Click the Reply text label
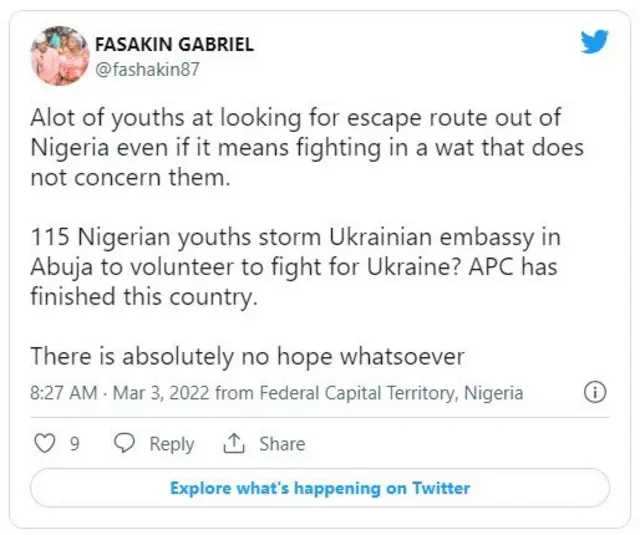The image size is (640, 535). (171, 444)
